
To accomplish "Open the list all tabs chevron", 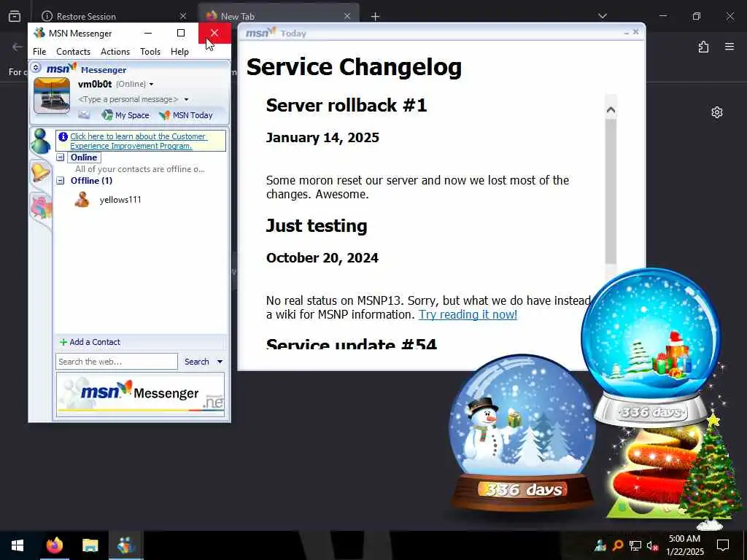I will click(x=603, y=16).
